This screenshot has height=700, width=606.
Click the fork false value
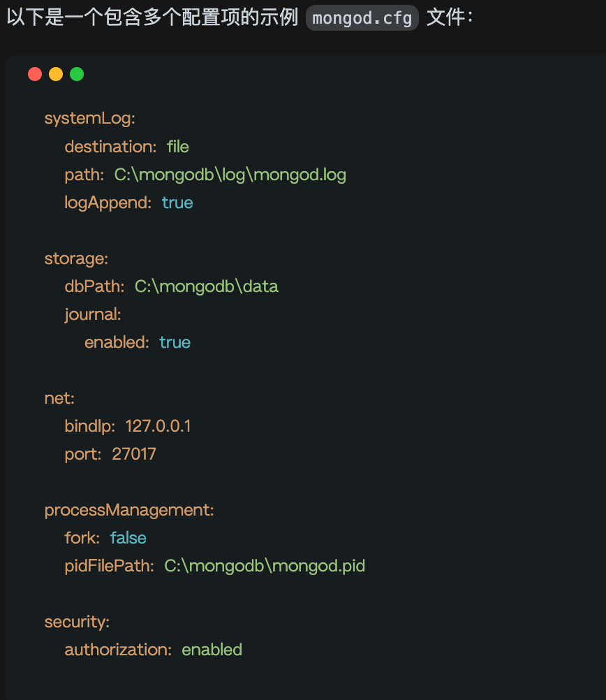(128, 538)
